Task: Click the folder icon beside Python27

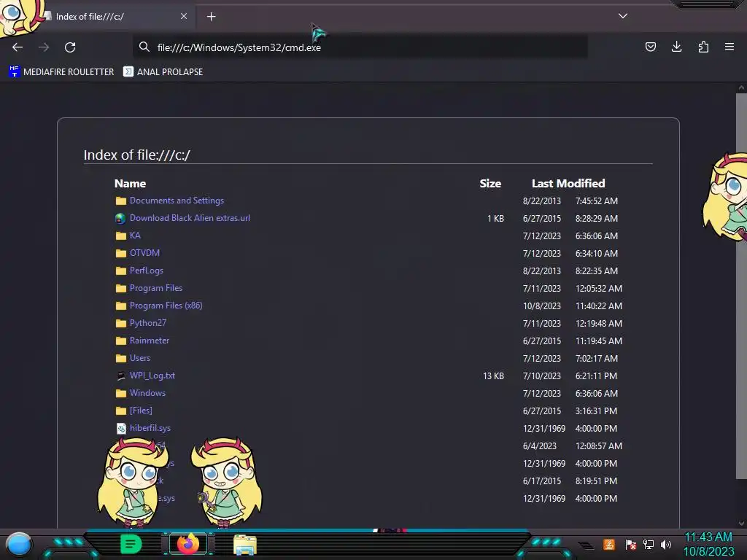Action: click(x=121, y=323)
